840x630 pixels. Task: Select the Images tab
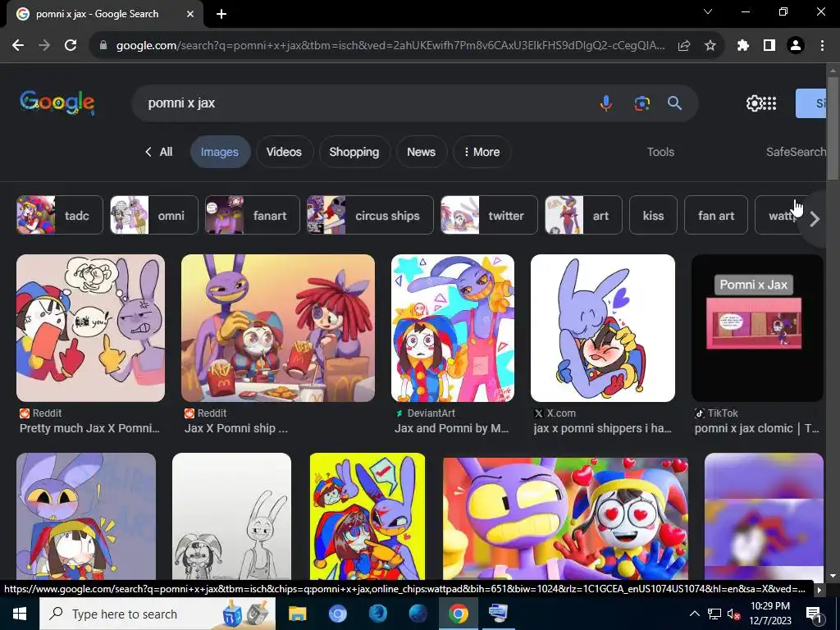coord(220,152)
